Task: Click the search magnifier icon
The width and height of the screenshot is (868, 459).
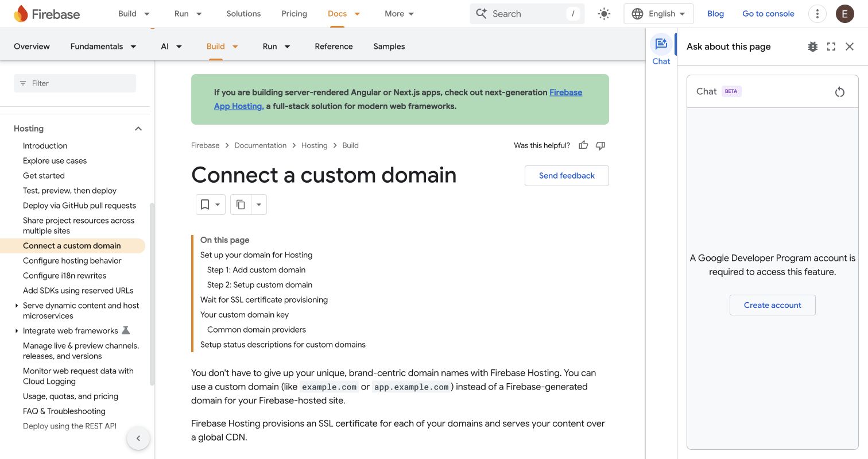Action: pyautogui.click(x=481, y=14)
